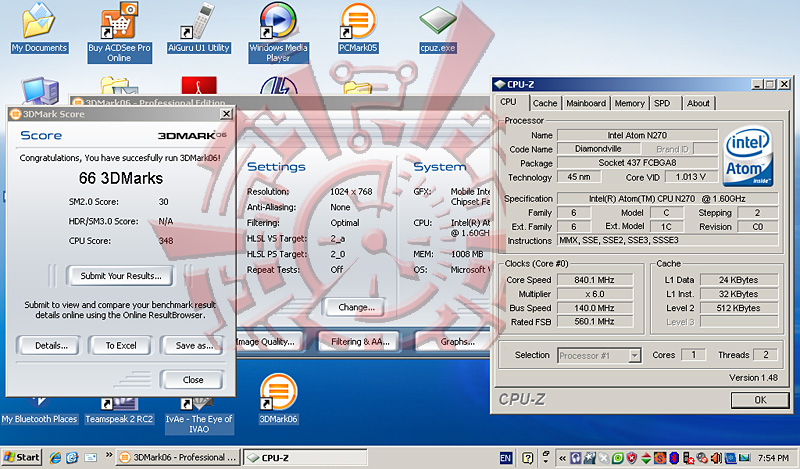This screenshot has width=800, height=469.
Task: Open Filtering & AA options
Action: point(360,341)
